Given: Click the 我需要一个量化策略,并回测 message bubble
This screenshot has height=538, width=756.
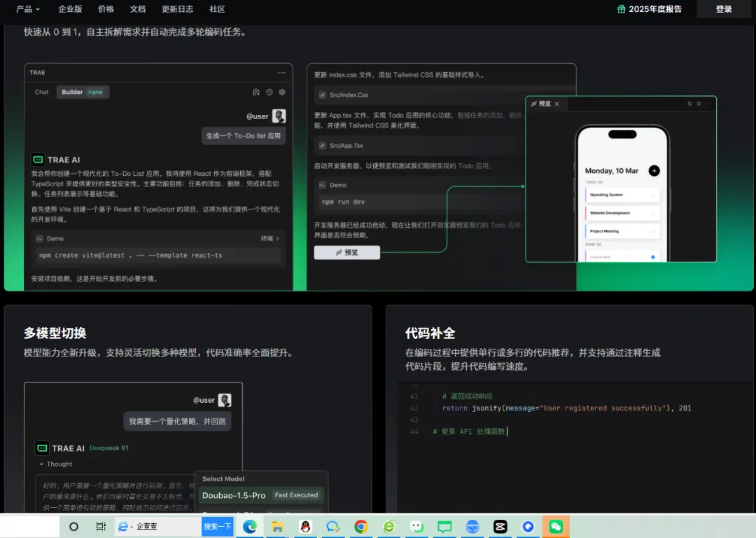Looking at the screenshot, I should (177, 422).
